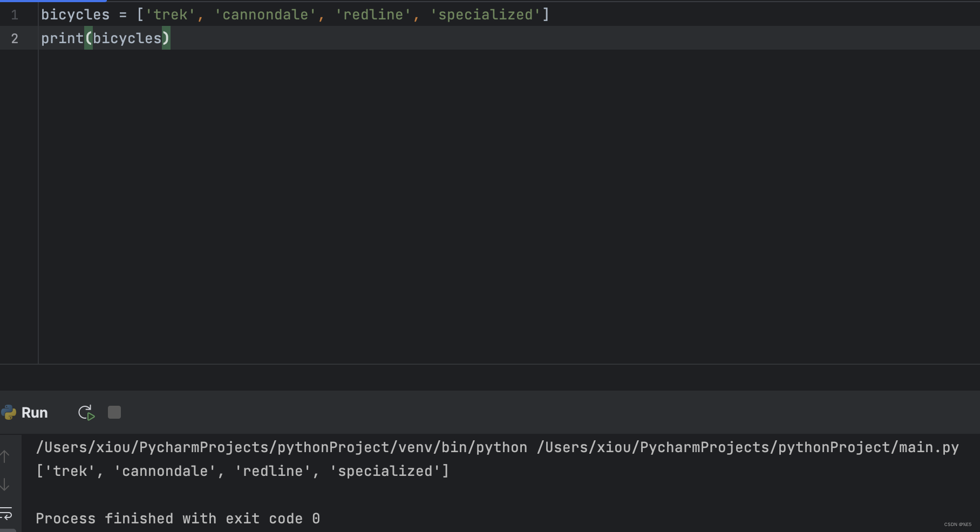Click 'Process finished with exit code 0' text
This screenshot has height=532, width=980.
tap(178, 519)
